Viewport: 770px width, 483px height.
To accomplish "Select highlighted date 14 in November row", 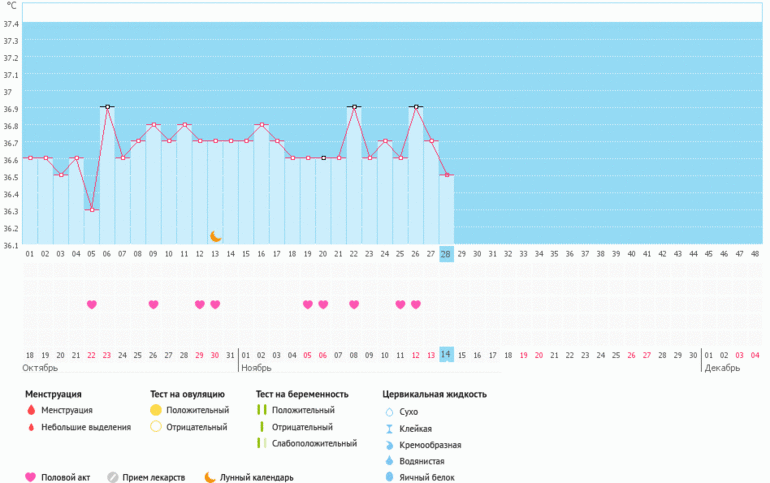I will [446, 355].
